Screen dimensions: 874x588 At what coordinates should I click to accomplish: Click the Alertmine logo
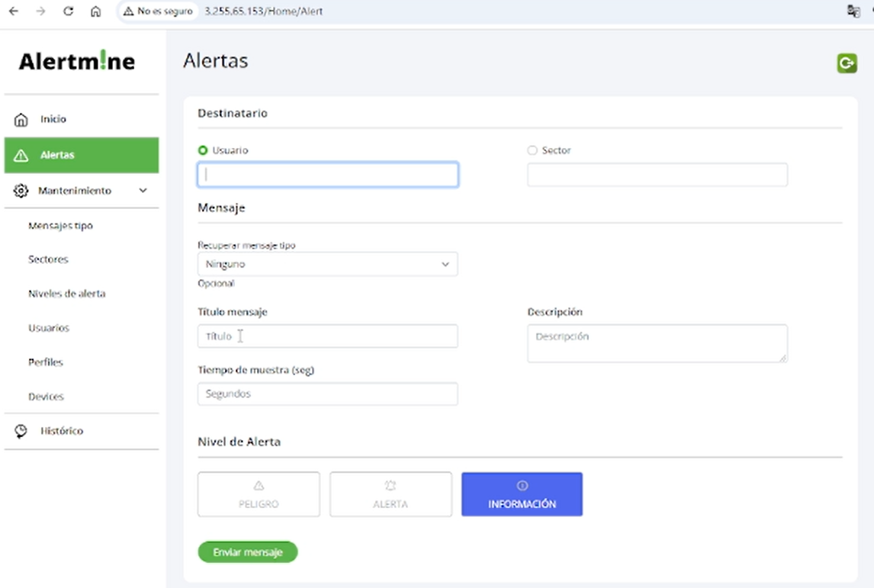coord(77,62)
